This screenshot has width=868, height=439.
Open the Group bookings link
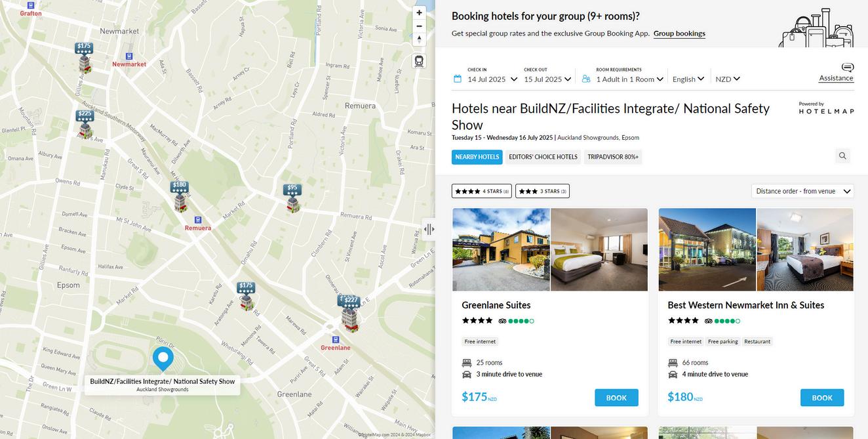pyautogui.click(x=679, y=33)
